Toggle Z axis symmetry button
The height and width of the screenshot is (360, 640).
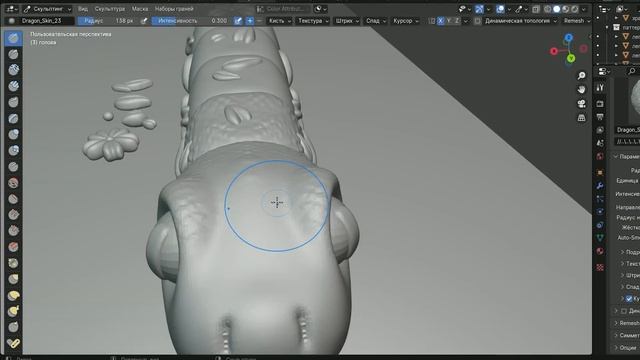[457, 21]
